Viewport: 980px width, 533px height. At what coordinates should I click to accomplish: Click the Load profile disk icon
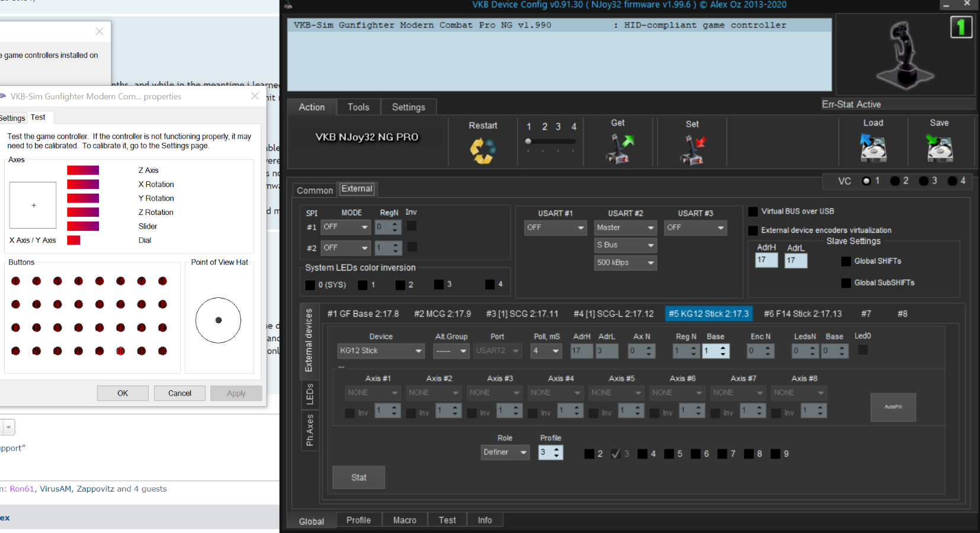873,148
